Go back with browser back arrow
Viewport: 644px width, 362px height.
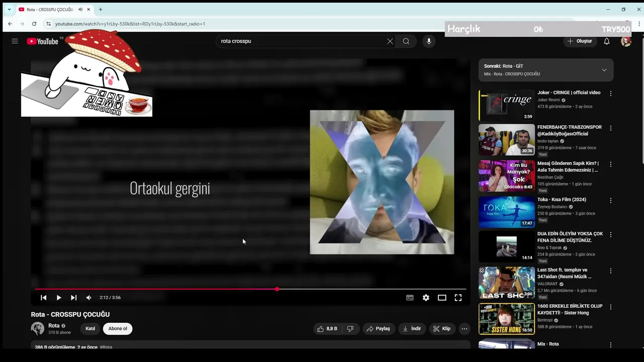pyautogui.click(x=10, y=24)
